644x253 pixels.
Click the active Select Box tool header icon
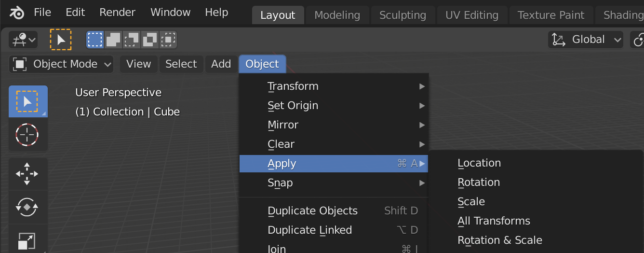click(x=61, y=40)
